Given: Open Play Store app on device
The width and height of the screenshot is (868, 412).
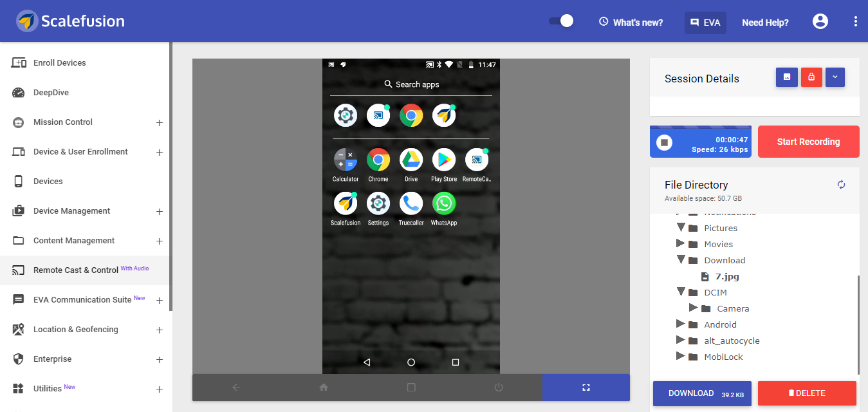Looking at the screenshot, I should (x=444, y=165).
